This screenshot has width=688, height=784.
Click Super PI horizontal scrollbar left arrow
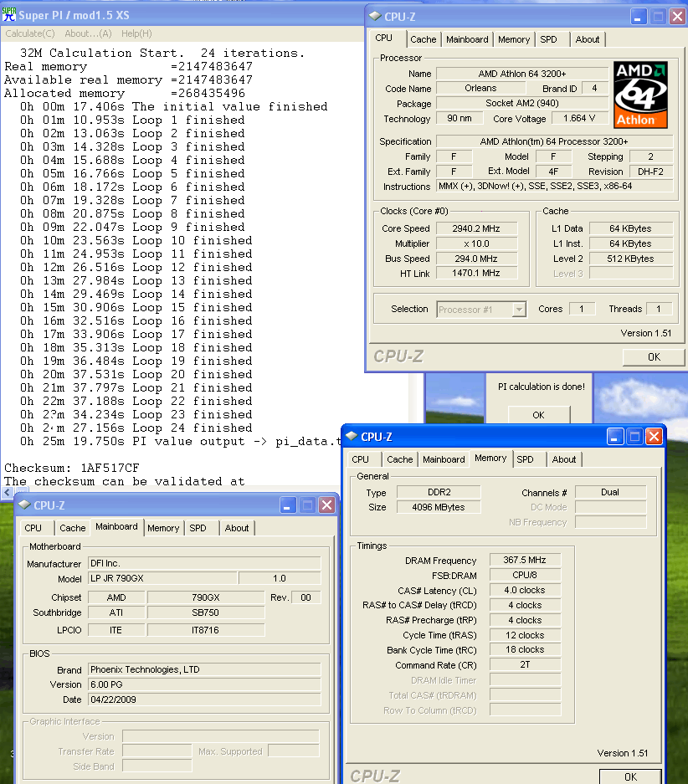click(7, 493)
